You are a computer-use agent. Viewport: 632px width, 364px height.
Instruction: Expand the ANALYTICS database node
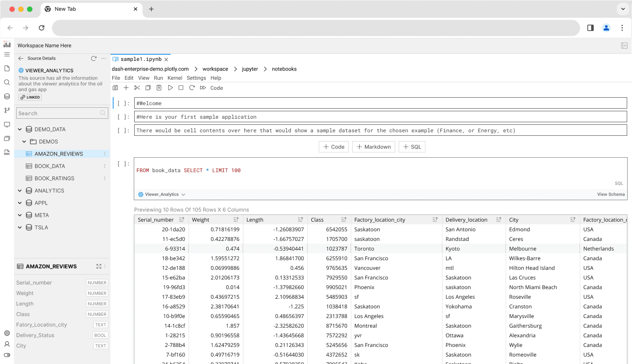tap(20, 191)
